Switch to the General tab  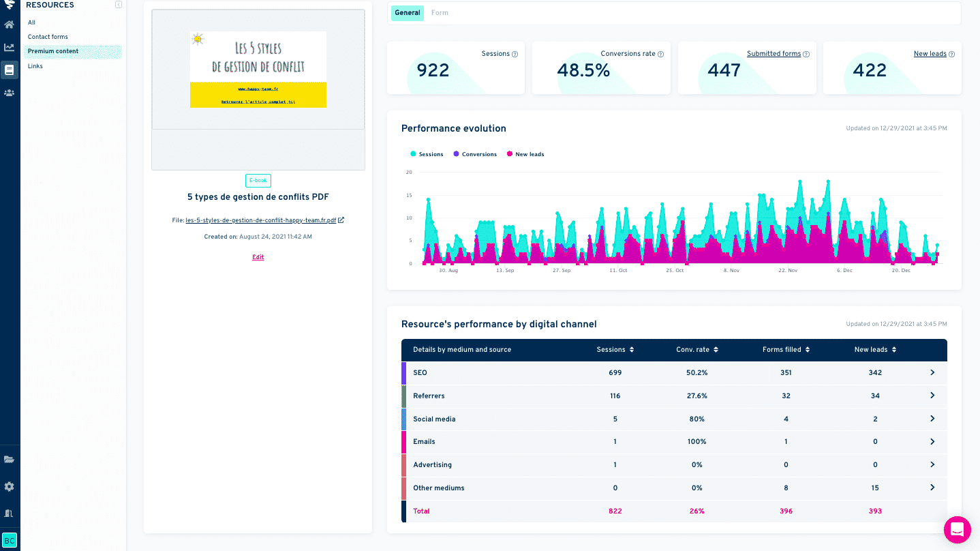408,13
